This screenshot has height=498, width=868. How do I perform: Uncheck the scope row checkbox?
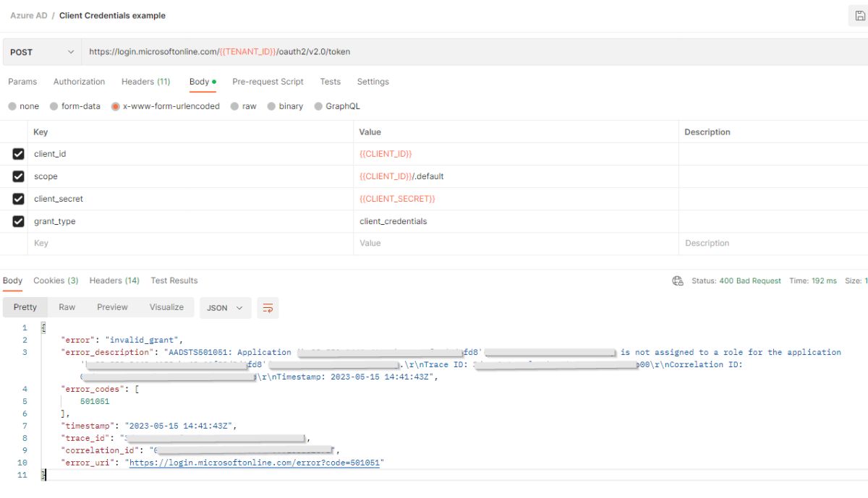(18, 176)
